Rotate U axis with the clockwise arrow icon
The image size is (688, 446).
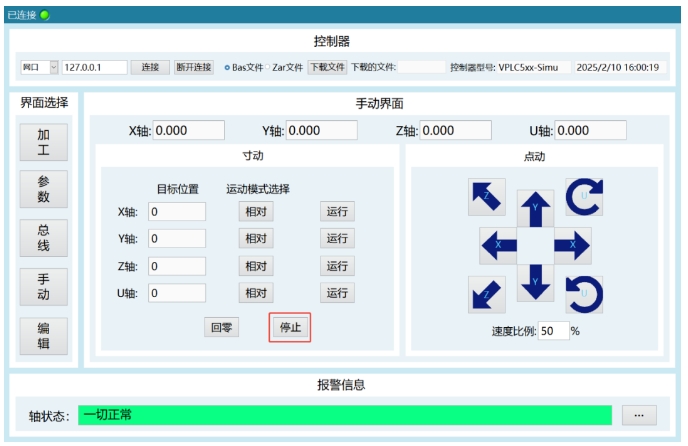pos(584,197)
